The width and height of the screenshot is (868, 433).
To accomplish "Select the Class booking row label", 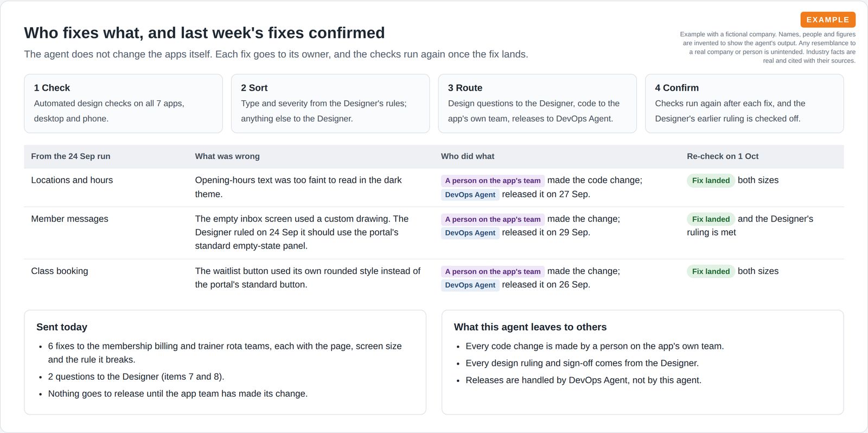I will pyautogui.click(x=60, y=271).
